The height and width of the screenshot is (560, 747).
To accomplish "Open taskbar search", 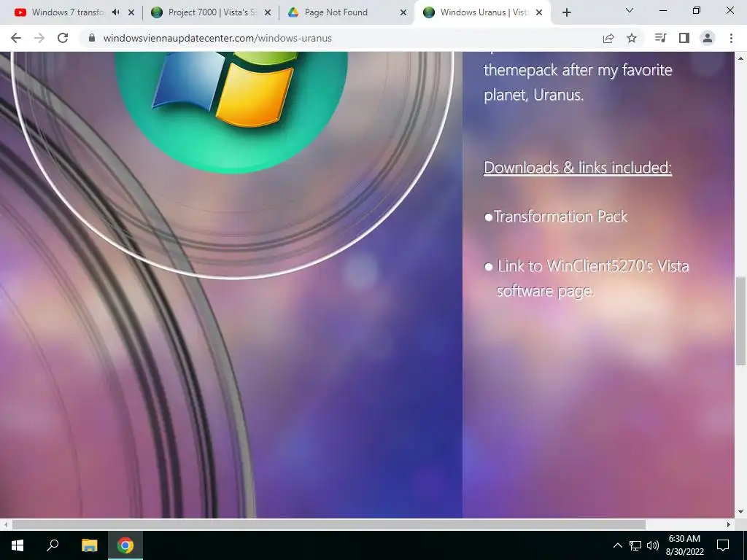I will tap(53, 545).
